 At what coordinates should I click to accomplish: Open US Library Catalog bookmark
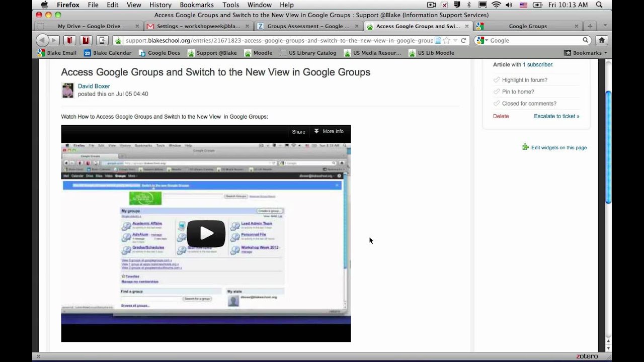tap(308, 53)
